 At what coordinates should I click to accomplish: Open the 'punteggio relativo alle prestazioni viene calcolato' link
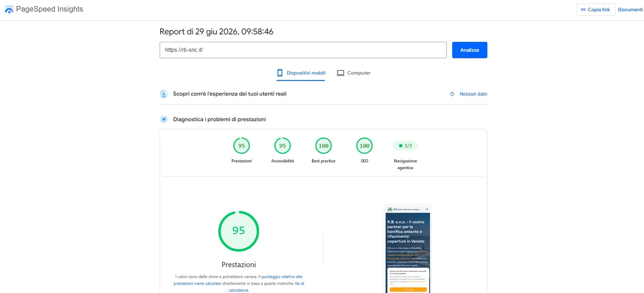click(238, 280)
